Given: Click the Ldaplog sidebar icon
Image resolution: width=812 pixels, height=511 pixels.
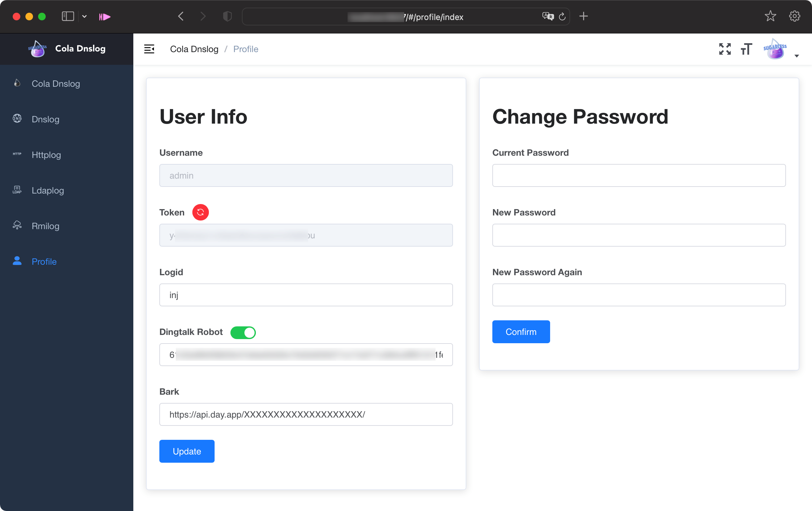Looking at the screenshot, I should 18,191.
